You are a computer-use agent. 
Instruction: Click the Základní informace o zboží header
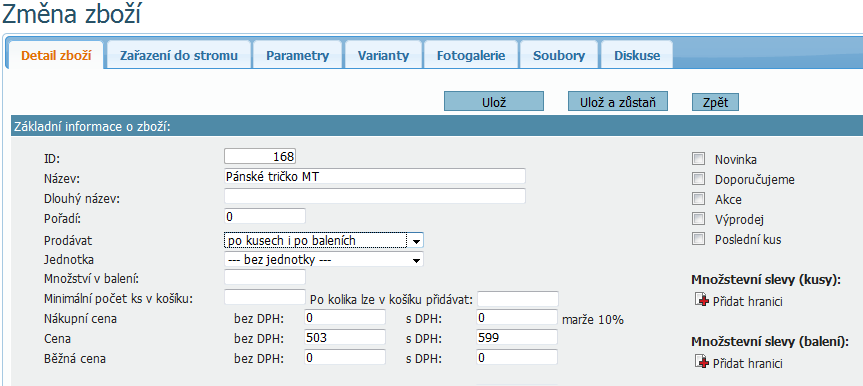[437, 126]
